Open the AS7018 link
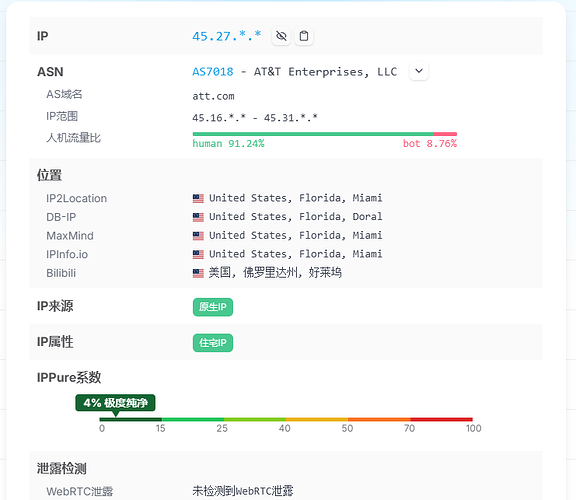Image resolution: width=576 pixels, height=500 pixels. (x=213, y=72)
